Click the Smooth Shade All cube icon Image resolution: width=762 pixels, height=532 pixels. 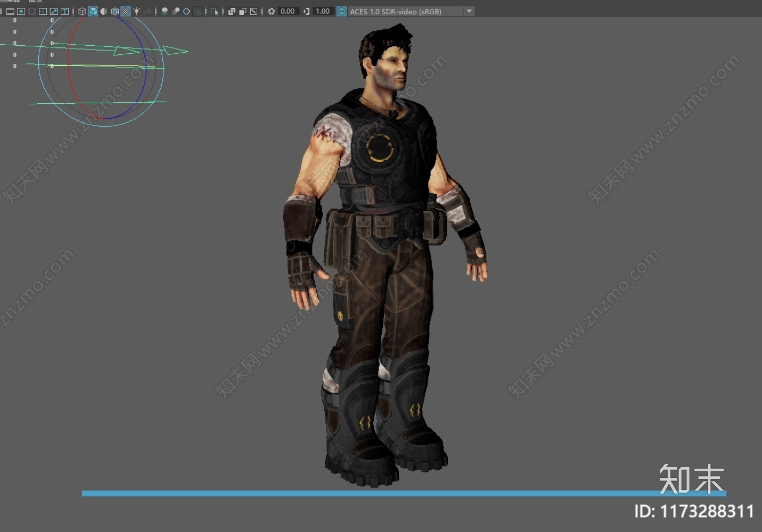[93, 11]
